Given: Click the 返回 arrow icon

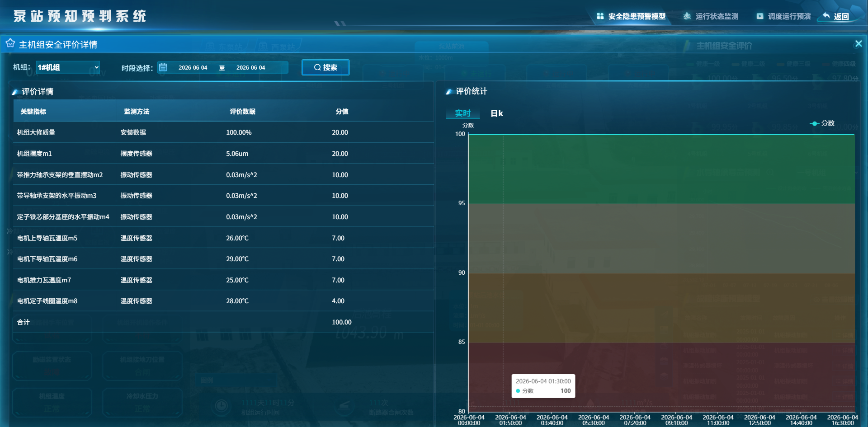Looking at the screenshot, I should coord(826,16).
